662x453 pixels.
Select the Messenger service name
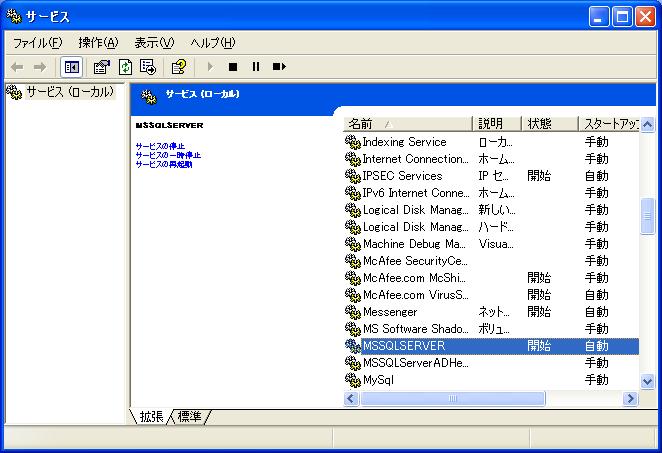pyautogui.click(x=390, y=312)
